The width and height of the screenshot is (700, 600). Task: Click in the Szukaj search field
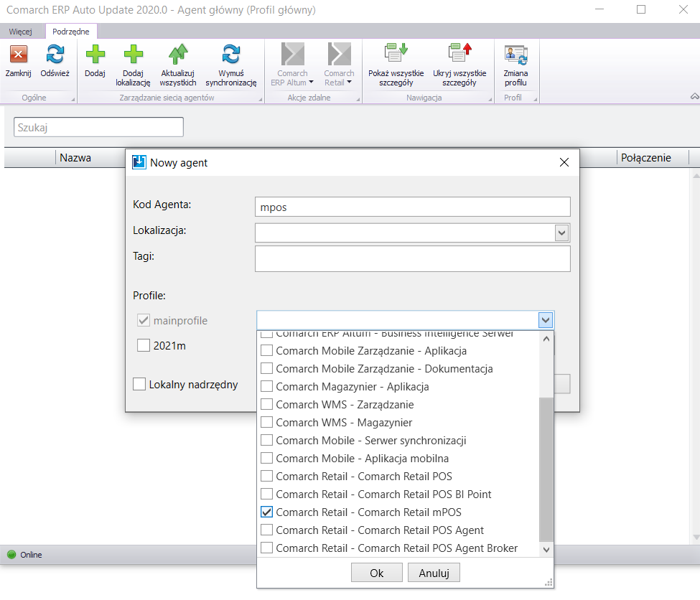point(98,127)
